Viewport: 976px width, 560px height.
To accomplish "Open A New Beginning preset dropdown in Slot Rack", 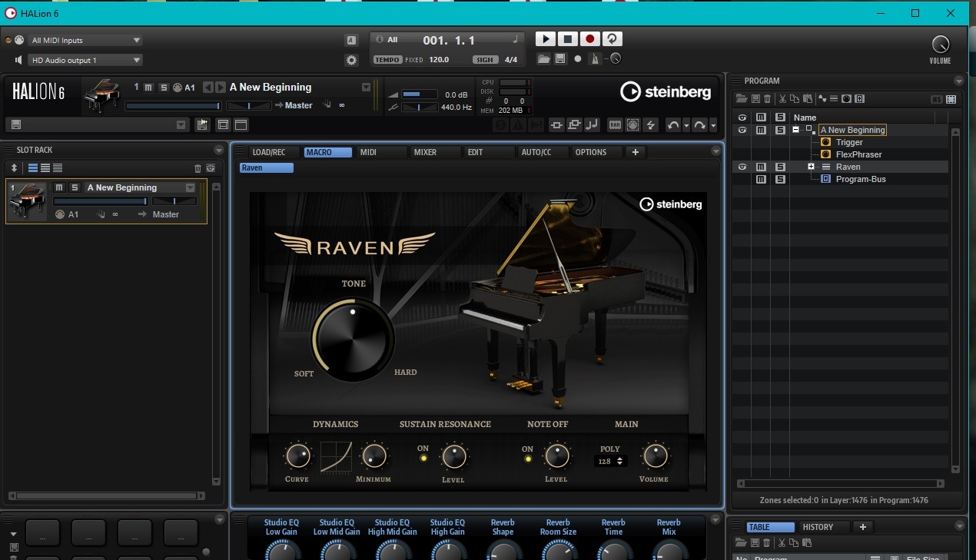I will click(190, 187).
